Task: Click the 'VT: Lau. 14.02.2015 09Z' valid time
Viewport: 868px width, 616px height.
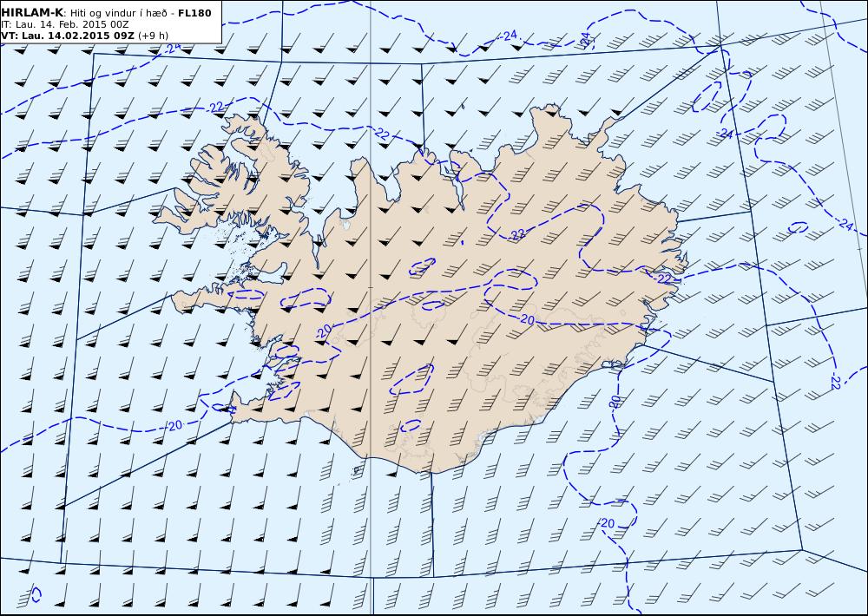Action: [x=68, y=36]
